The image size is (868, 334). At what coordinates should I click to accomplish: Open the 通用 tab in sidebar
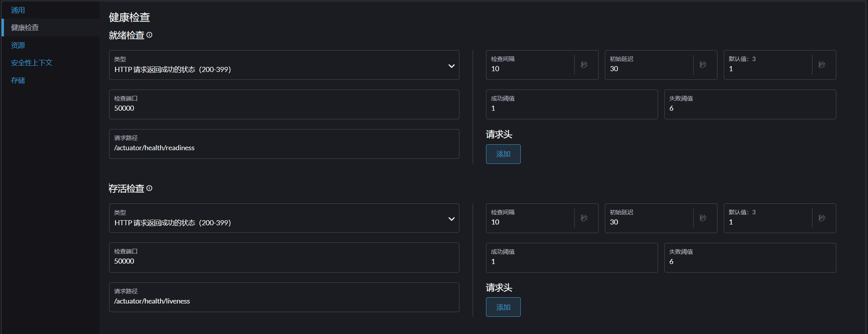(18, 10)
